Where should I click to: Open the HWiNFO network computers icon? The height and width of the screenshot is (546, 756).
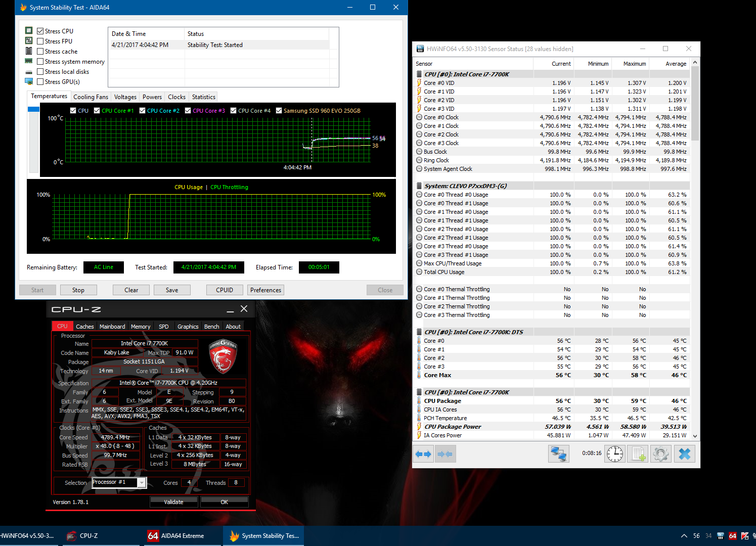point(559,453)
